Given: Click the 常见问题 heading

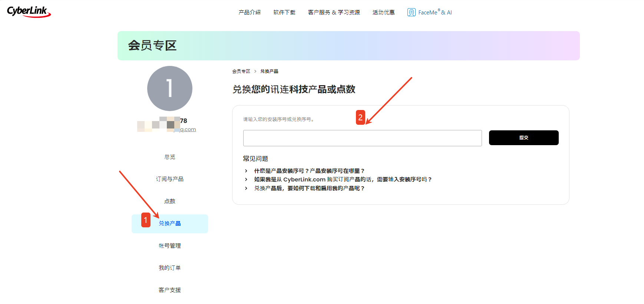Looking at the screenshot, I should point(255,158).
